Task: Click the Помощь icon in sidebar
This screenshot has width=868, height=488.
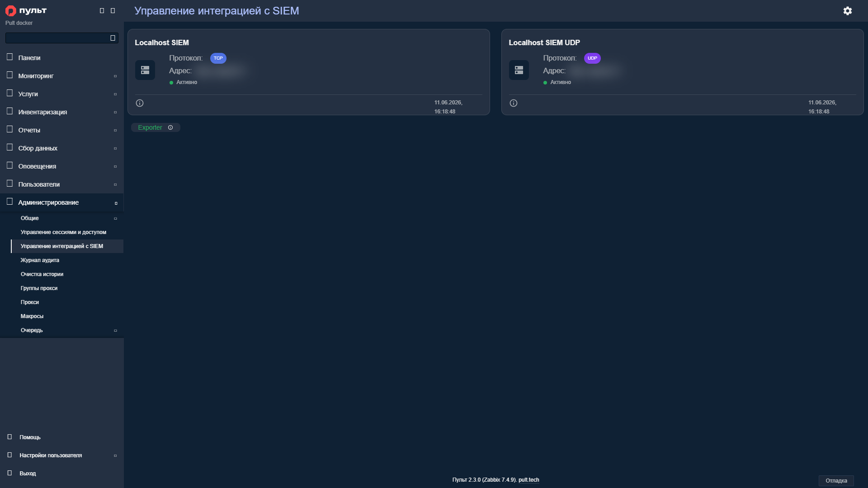Action: pos(9,437)
